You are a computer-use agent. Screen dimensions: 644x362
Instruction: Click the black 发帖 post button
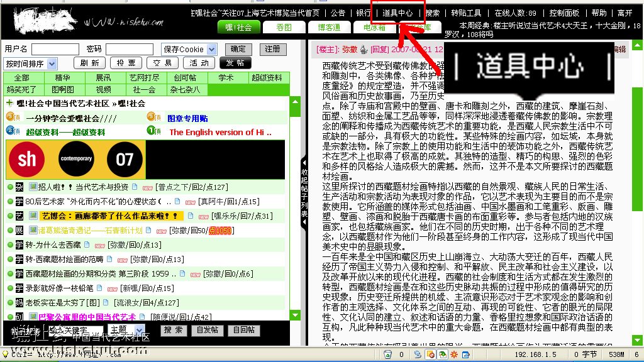[x=235, y=63]
